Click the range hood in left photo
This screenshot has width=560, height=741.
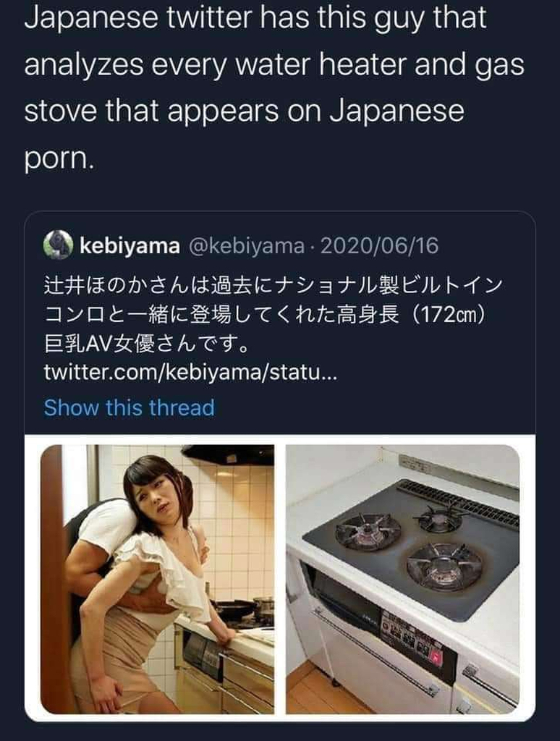click(x=228, y=455)
